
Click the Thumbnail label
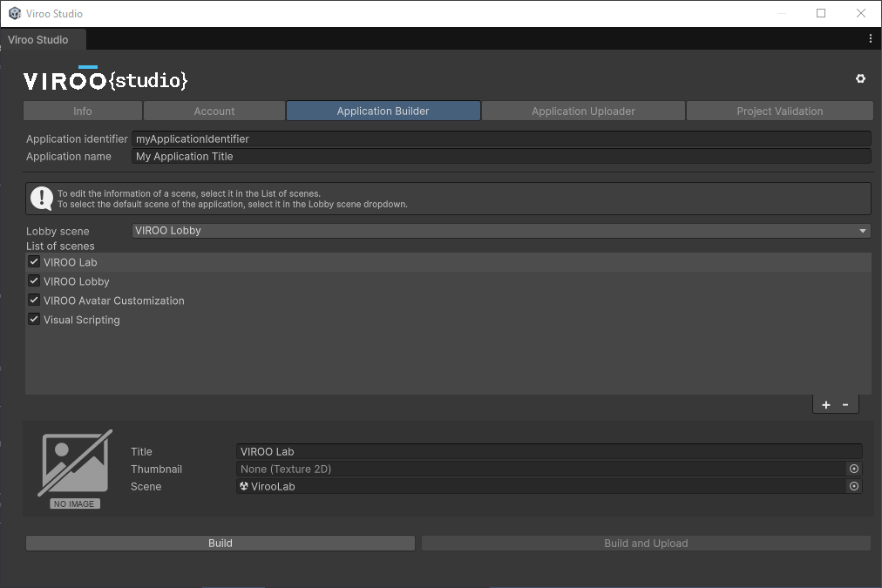156,469
